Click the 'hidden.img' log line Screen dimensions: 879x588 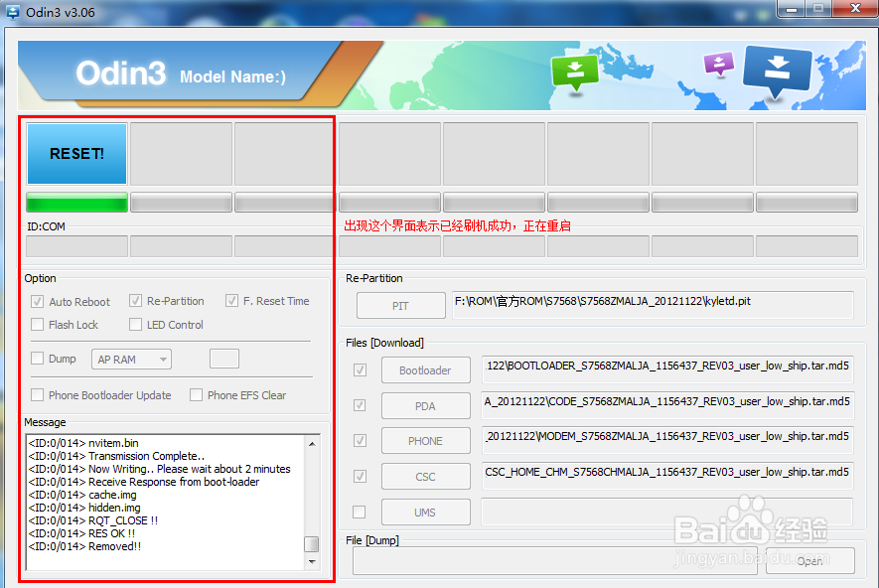[x=84, y=508]
